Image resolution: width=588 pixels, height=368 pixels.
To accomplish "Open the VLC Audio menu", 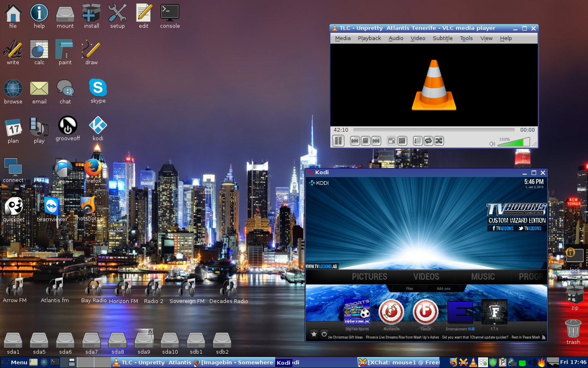I will pos(396,38).
